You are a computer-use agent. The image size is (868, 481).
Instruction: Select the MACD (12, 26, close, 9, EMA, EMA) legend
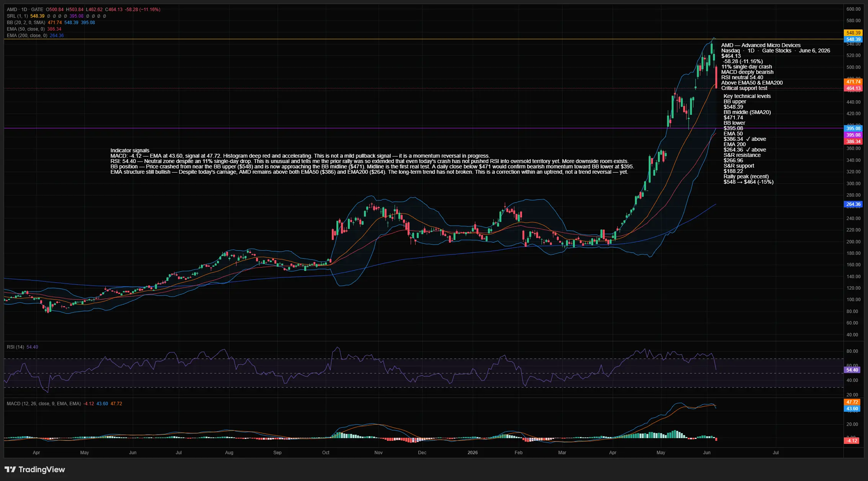44,404
